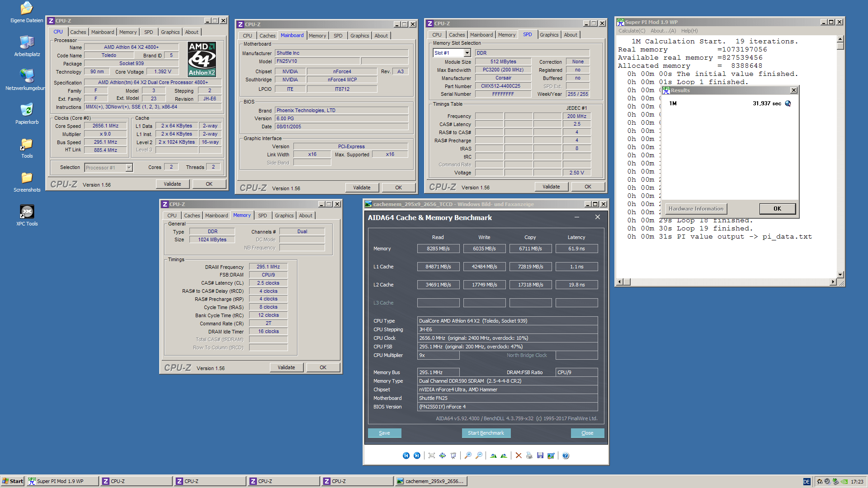Open Calculate(C) menu in Super PI
This screenshot has height=488, width=868.
click(x=632, y=31)
